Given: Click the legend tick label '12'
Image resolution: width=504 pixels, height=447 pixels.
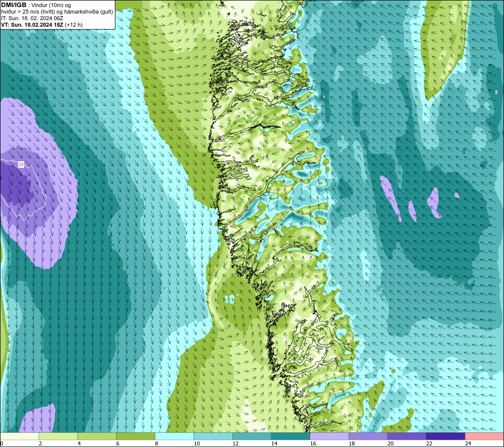Looking at the screenshot, I should click(x=235, y=443).
